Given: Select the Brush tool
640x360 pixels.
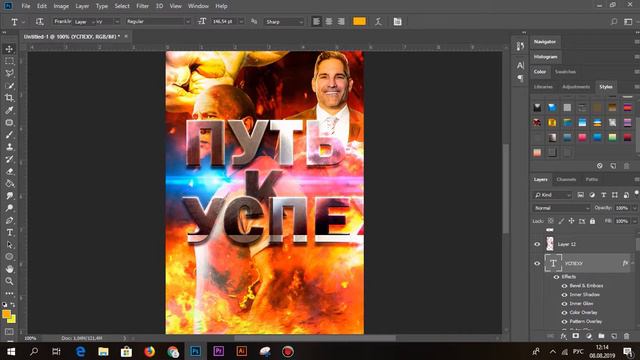Looking at the screenshot, I should pos(9,135).
